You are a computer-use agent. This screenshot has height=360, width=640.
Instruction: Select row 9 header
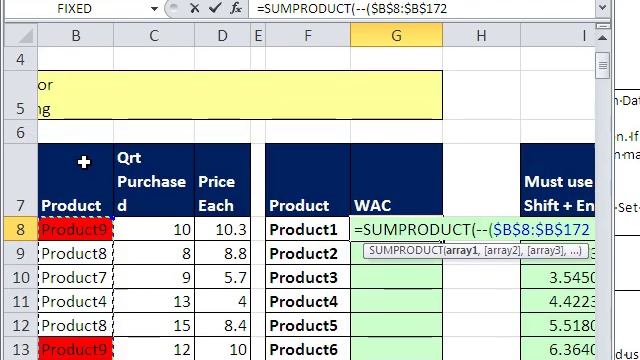[x=21, y=253]
